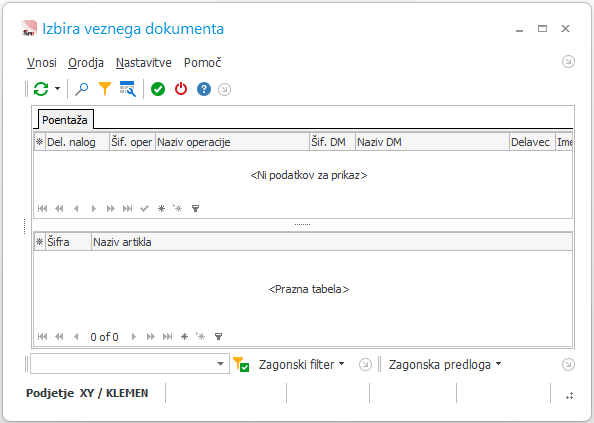The width and height of the screenshot is (594, 423).
Task: Select the Poentaža tab
Action: pos(65,120)
